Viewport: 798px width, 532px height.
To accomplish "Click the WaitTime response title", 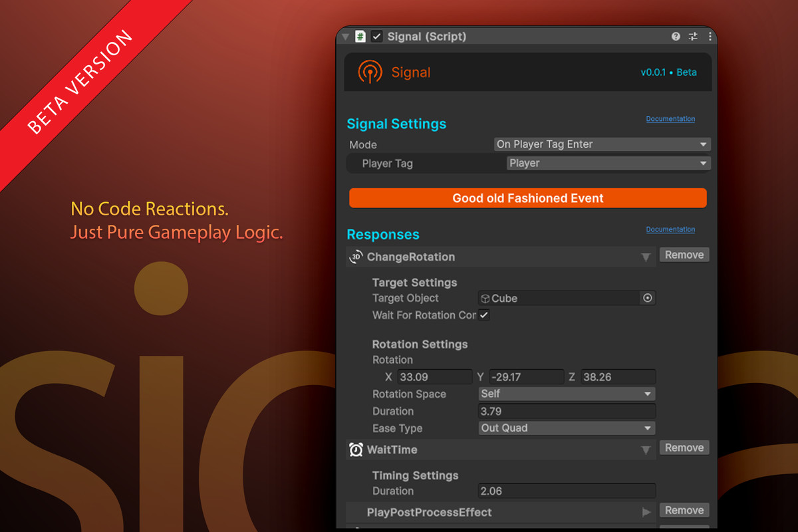I will [x=392, y=450].
